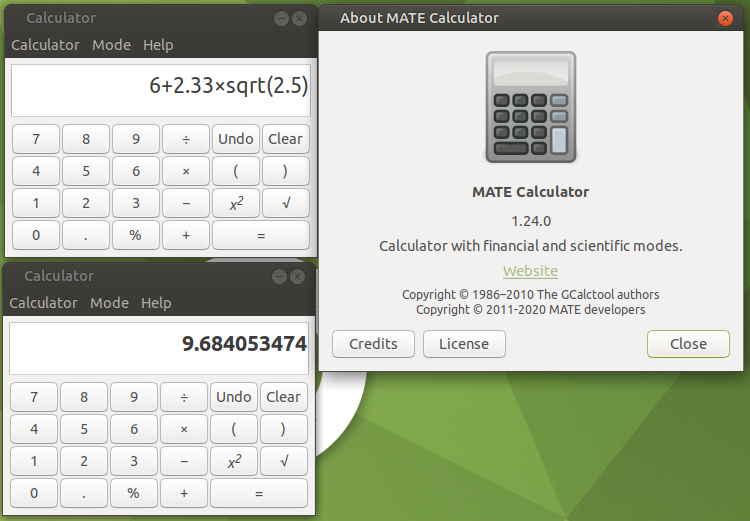Open the Help menu in the top window
The image size is (750, 521).
tap(158, 45)
